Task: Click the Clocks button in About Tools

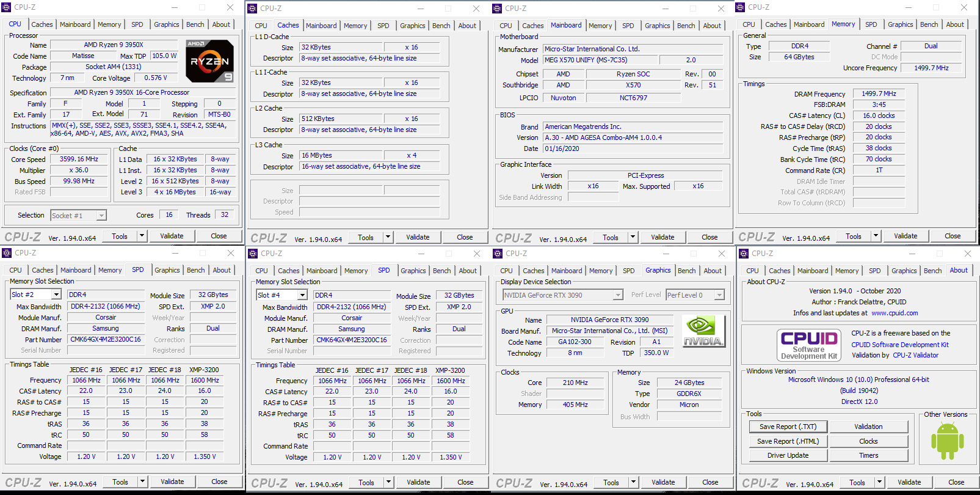Action: 869,441
